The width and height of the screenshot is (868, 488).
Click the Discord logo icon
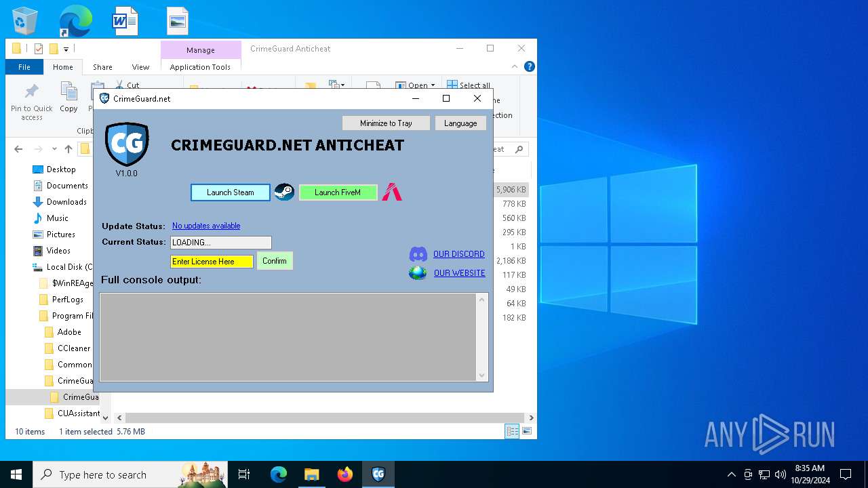pos(418,254)
